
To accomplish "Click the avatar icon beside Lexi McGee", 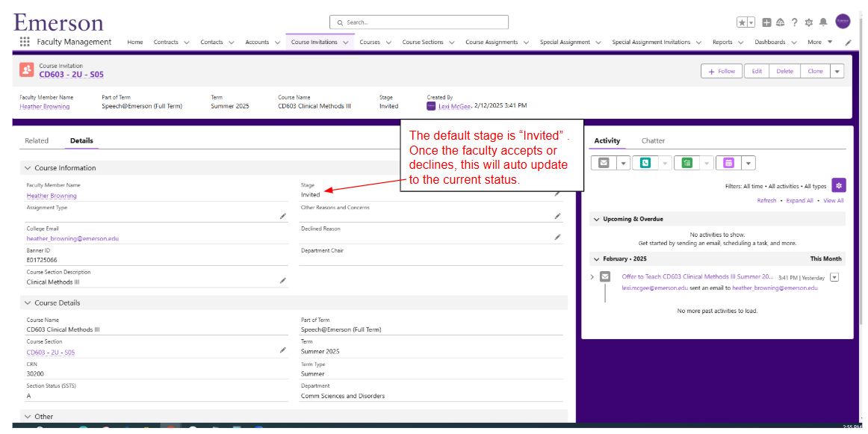I will tap(431, 106).
